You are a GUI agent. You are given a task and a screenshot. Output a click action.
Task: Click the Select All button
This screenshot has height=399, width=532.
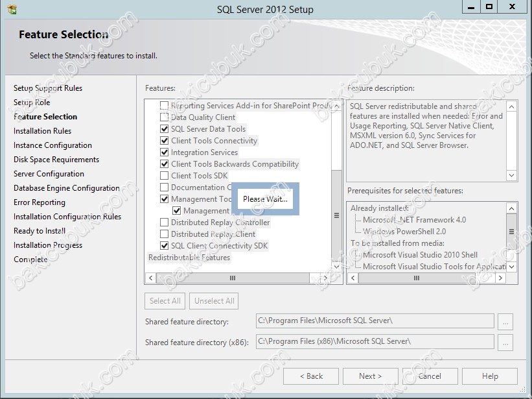point(165,301)
